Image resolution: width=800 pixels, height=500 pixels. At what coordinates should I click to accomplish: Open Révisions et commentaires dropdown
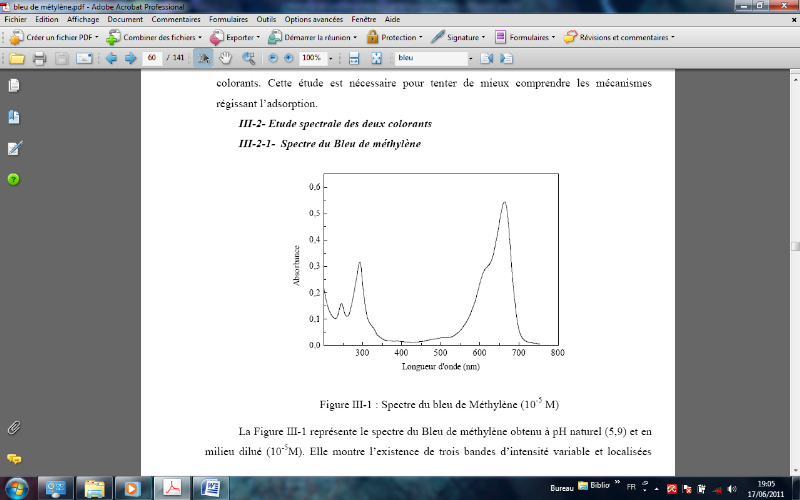[x=619, y=37]
